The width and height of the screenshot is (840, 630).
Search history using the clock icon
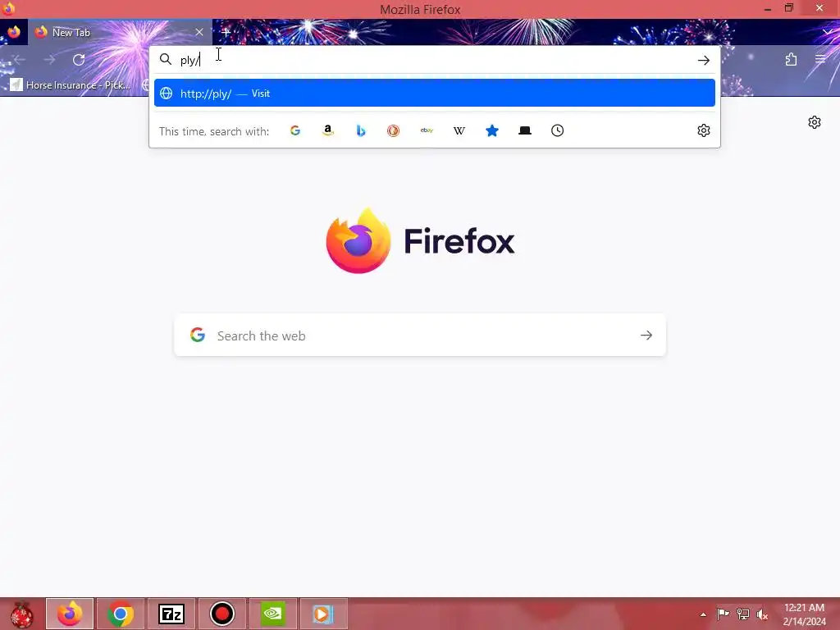pyautogui.click(x=557, y=130)
